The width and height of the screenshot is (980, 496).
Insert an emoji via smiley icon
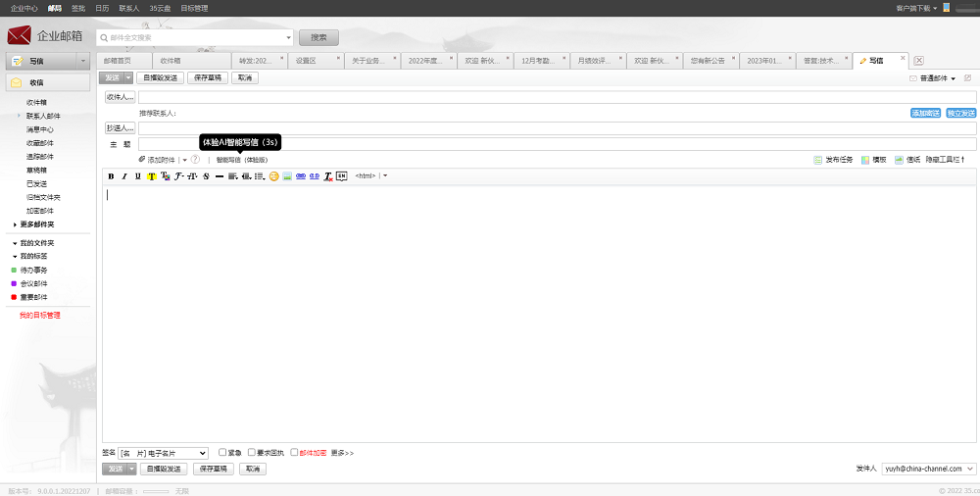(274, 176)
